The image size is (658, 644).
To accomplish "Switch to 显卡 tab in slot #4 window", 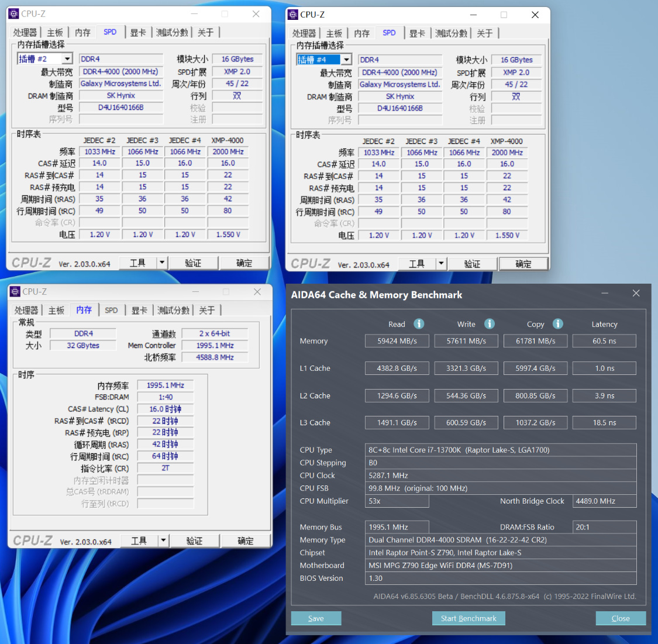I will 416,33.
